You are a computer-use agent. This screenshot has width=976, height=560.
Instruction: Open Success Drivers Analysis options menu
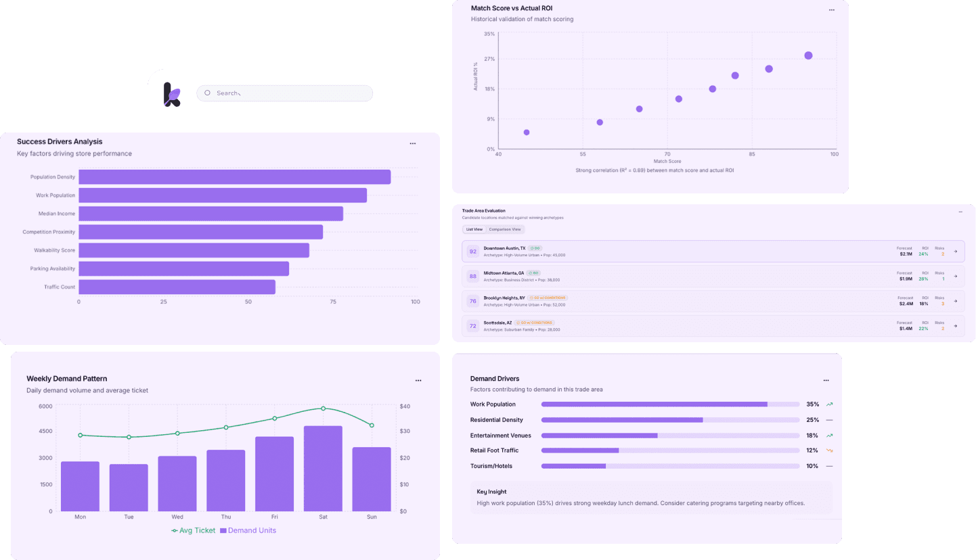tap(413, 143)
